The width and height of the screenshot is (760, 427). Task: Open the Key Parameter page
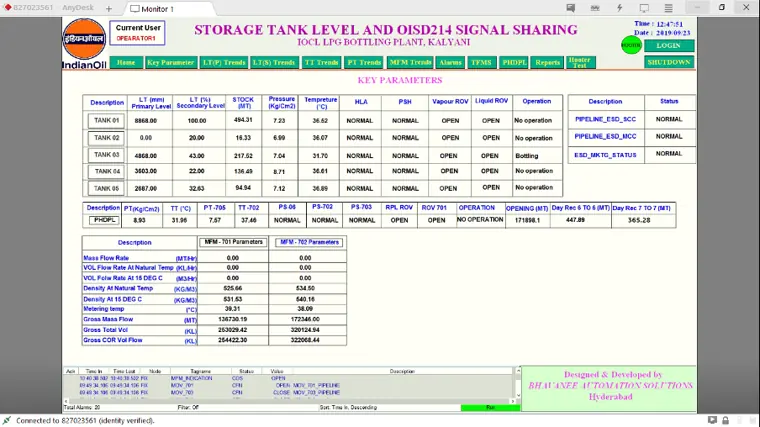171,63
